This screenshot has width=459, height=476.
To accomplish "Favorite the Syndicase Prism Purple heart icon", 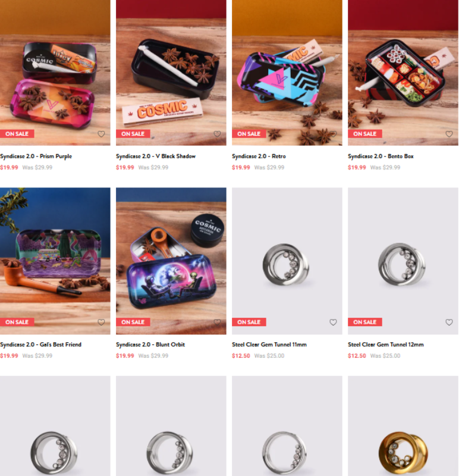I will [101, 134].
